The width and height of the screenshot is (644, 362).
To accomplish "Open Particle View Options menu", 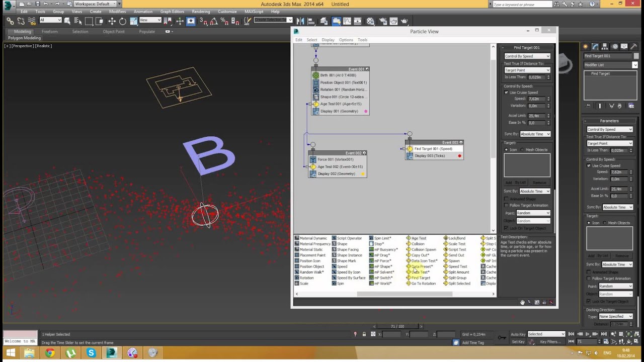I will tap(346, 40).
